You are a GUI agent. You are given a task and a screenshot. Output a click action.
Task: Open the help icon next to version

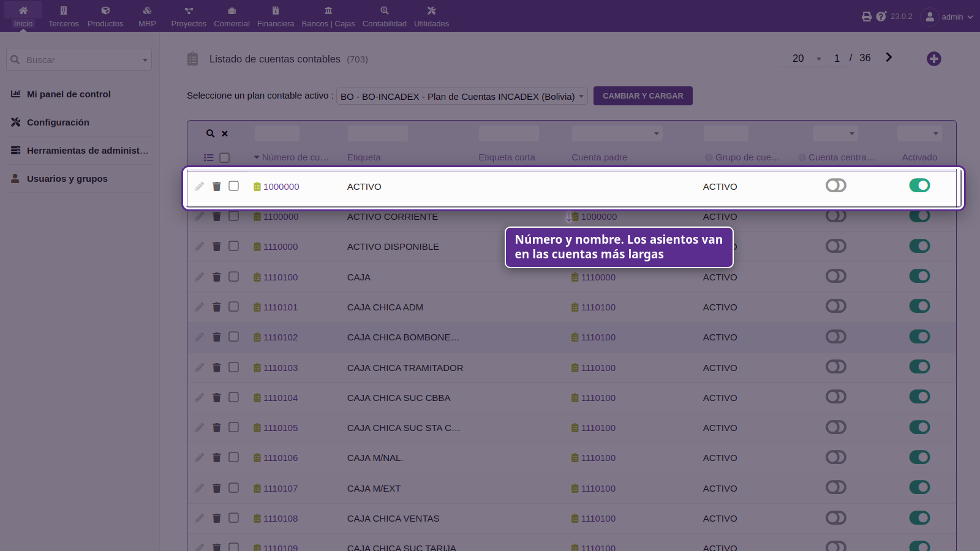881,17
